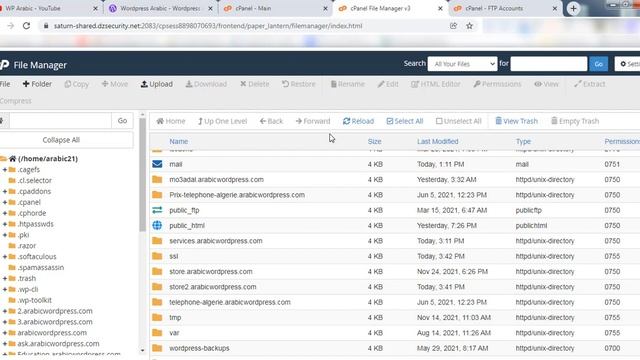The width and height of the screenshot is (640, 360).
Task: Click Unselect All checkbox button
Action: click(459, 121)
